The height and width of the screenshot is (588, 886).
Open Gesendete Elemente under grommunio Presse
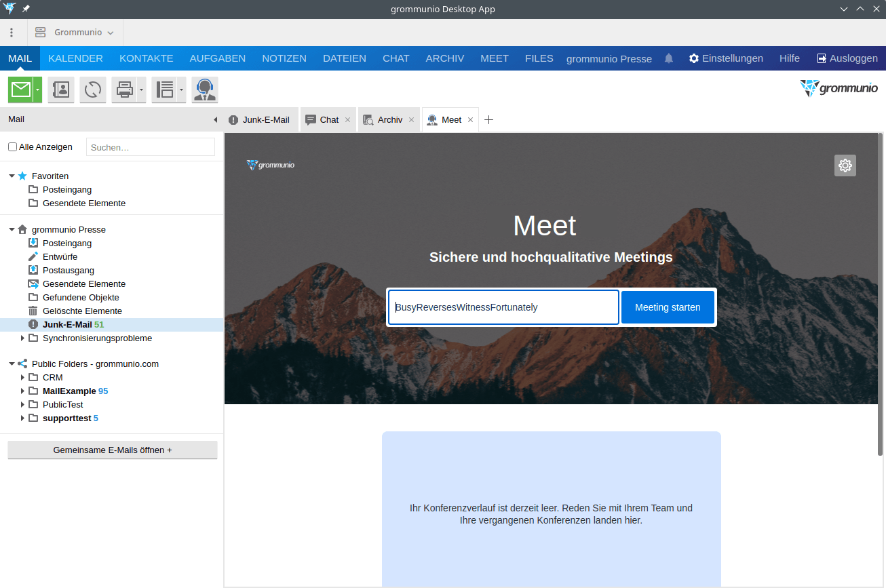coord(84,283)
